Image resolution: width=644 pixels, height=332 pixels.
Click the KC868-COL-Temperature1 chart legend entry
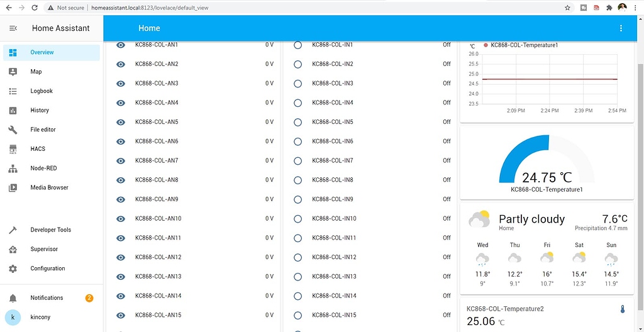click(521, 45)
